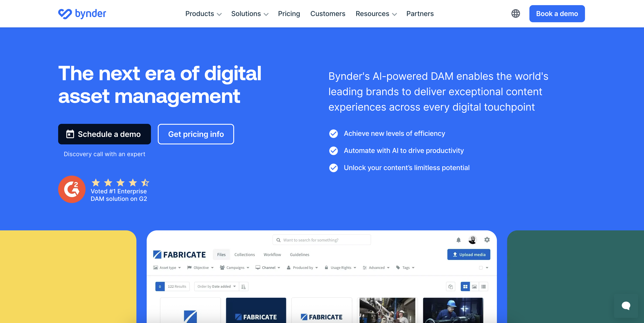
Task: Enable grid view display mode
Action: click(465, 287)
